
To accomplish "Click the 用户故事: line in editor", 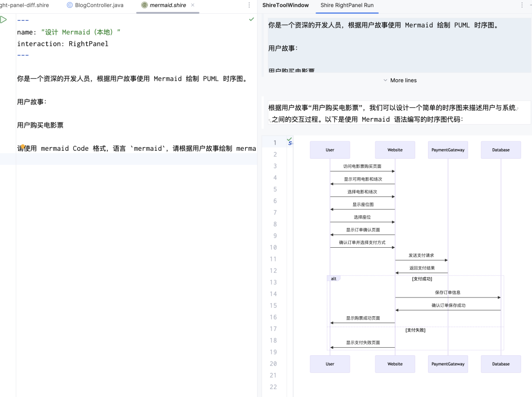I will [x=32, y=102].
